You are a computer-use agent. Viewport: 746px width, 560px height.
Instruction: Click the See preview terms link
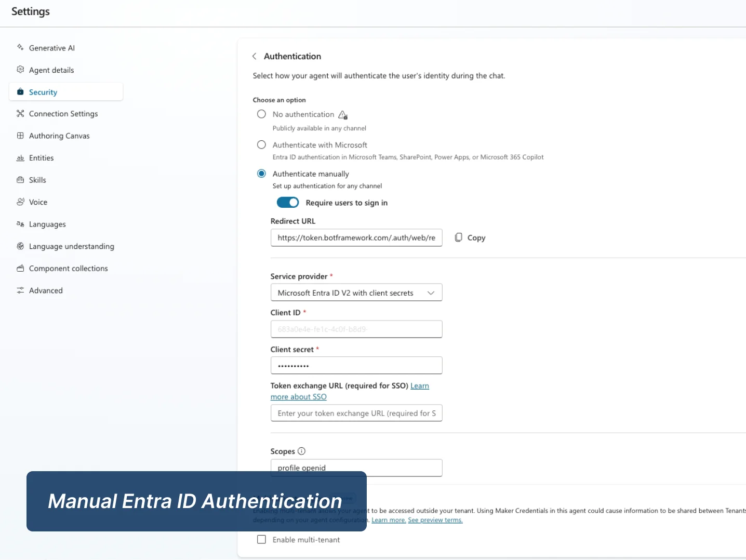435,519
